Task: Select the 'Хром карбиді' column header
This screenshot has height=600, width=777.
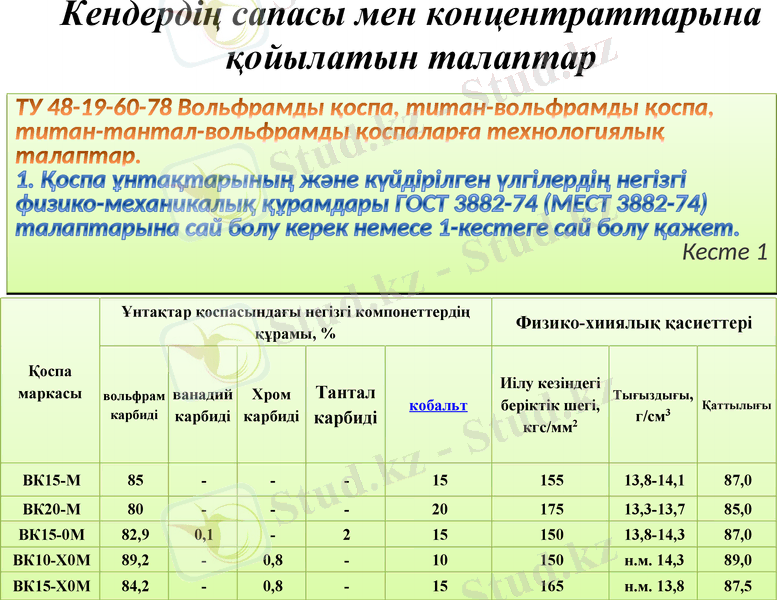Action: [x=271, y=405]
